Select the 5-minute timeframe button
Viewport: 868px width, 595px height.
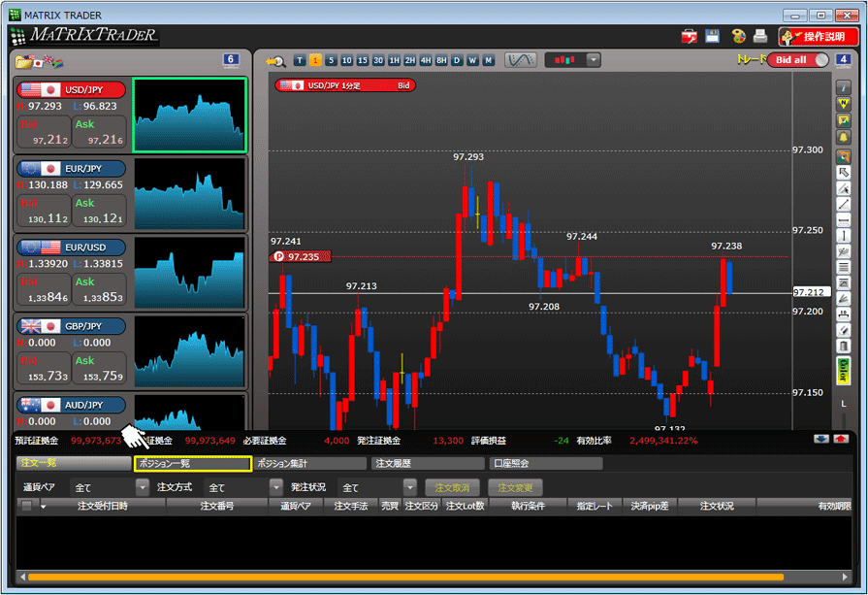(331, 60)
